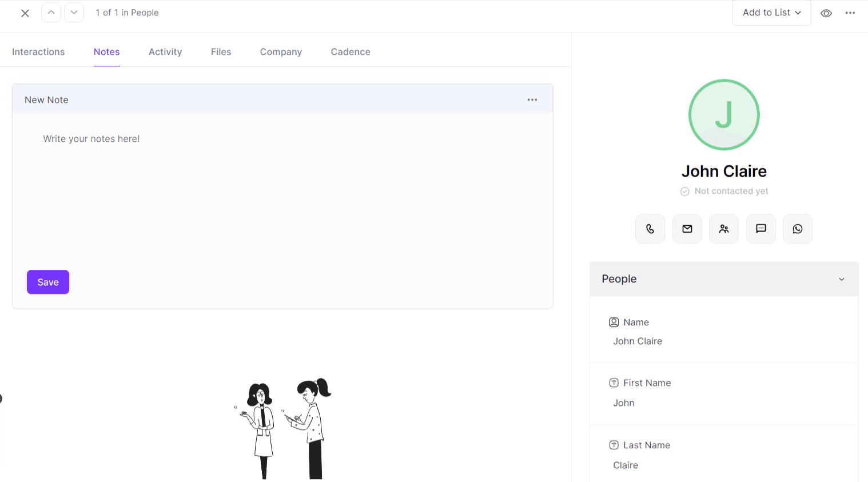Switch to the Interactions tab
This screenshot has height=482, width=868.
click(38, 51)
